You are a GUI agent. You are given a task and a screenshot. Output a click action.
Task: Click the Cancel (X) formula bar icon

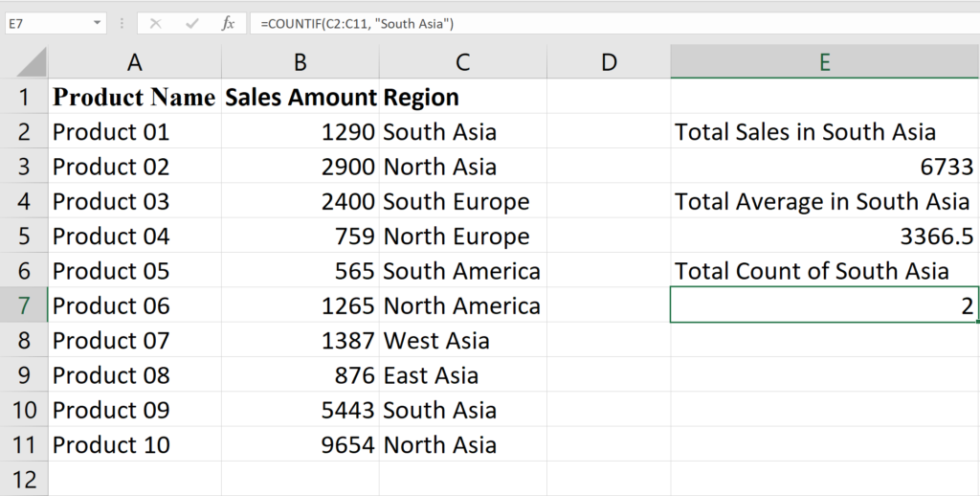[156, 24]
